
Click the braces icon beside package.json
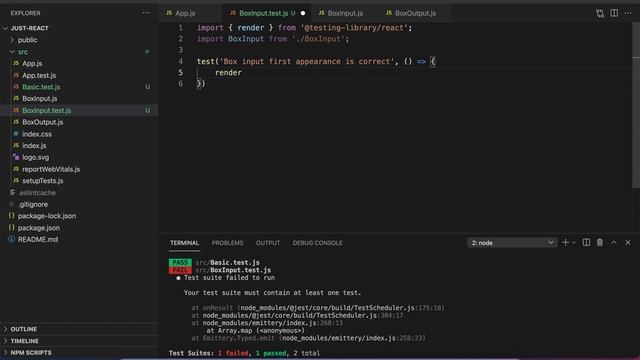click(x=11, y=227)
